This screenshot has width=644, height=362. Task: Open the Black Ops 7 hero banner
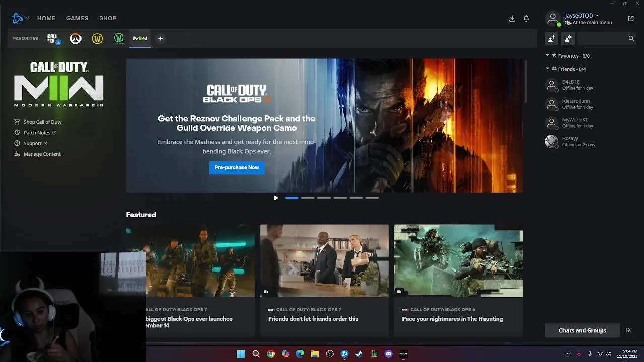[x=325, y=126]
